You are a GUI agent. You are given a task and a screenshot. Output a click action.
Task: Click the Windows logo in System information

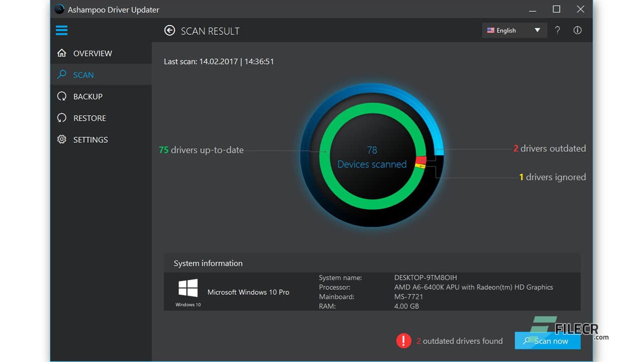(x=187, y=288)
